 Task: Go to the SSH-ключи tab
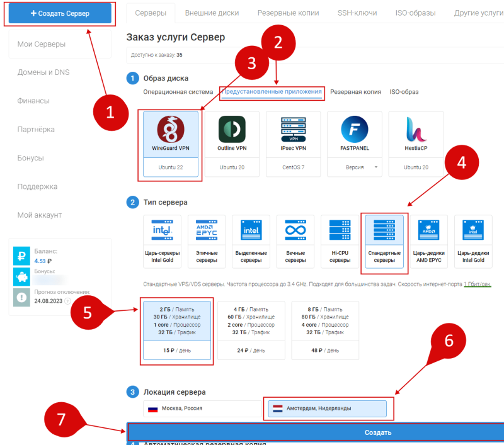[x=357, y=13]
